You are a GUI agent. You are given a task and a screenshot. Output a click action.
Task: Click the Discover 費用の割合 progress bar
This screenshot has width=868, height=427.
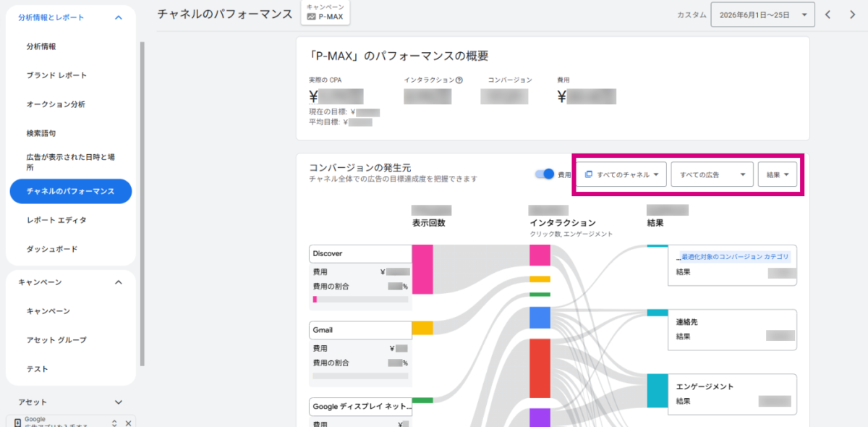[360, 299]
